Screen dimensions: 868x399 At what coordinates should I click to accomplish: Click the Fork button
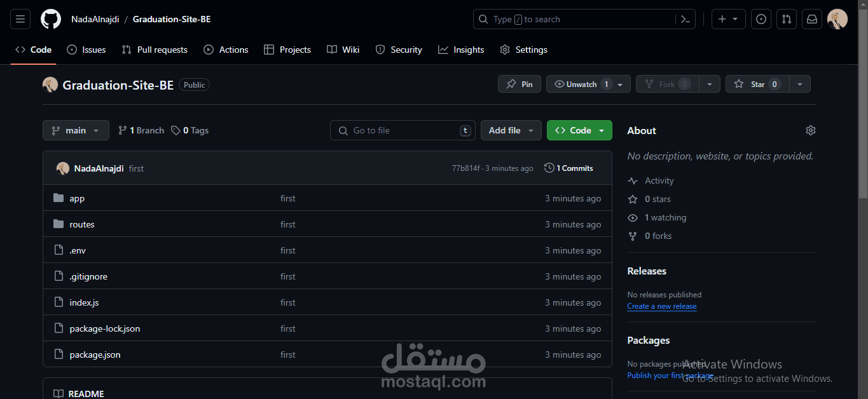click(668, 84)
